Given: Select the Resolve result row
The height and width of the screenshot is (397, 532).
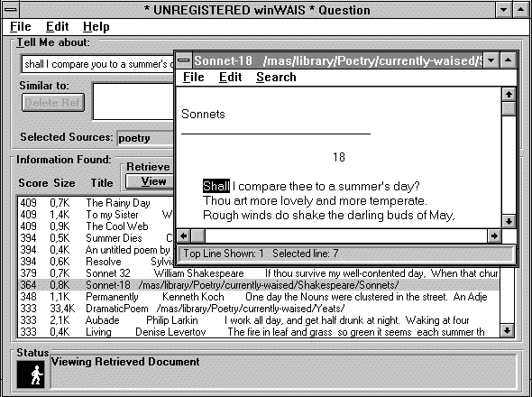Looking at the screenshot, I should pyautogui.click(x=96, y=262).
